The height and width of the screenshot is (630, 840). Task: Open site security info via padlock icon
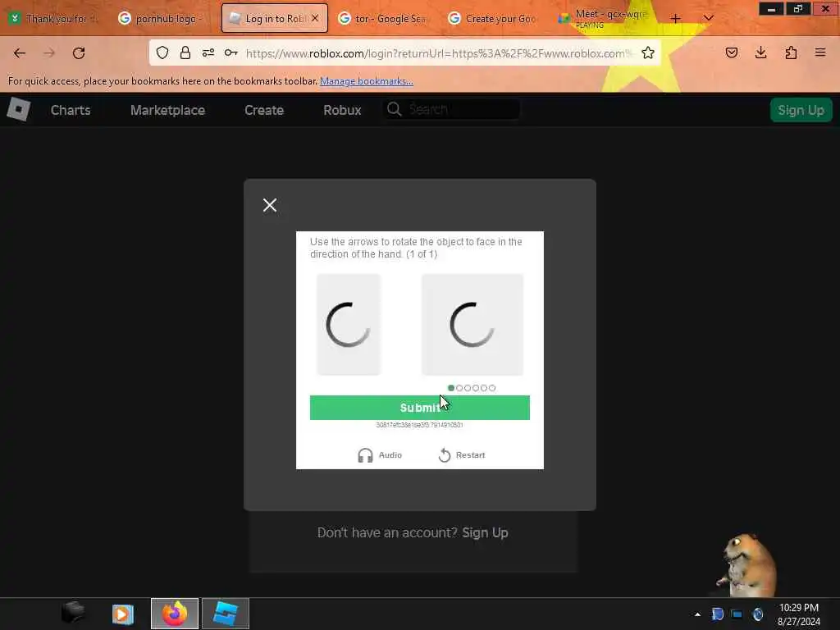coord(185,52)
